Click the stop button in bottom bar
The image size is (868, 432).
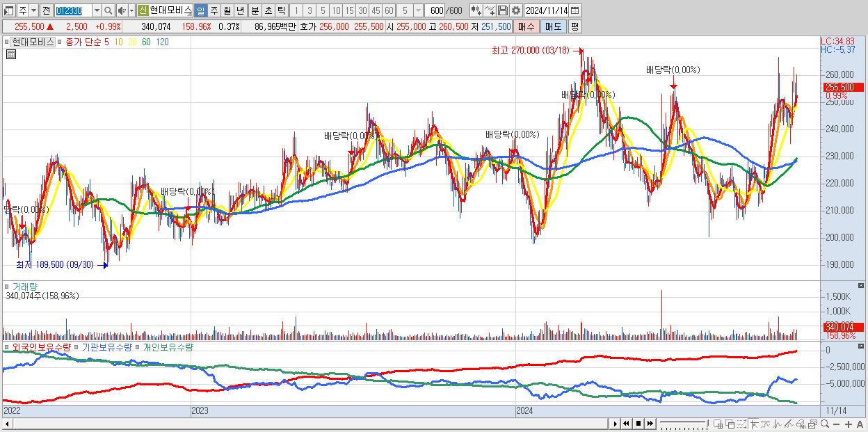click(638, 424)
